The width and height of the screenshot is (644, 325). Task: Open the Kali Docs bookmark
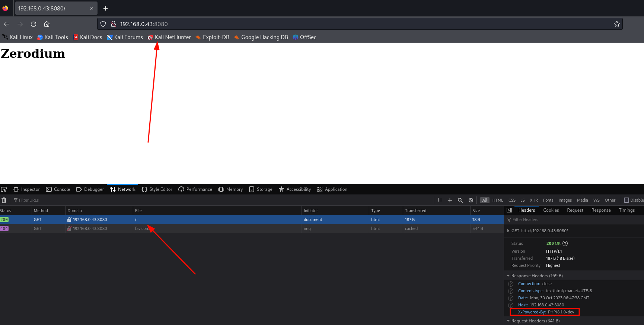click(x=87, y=37)
